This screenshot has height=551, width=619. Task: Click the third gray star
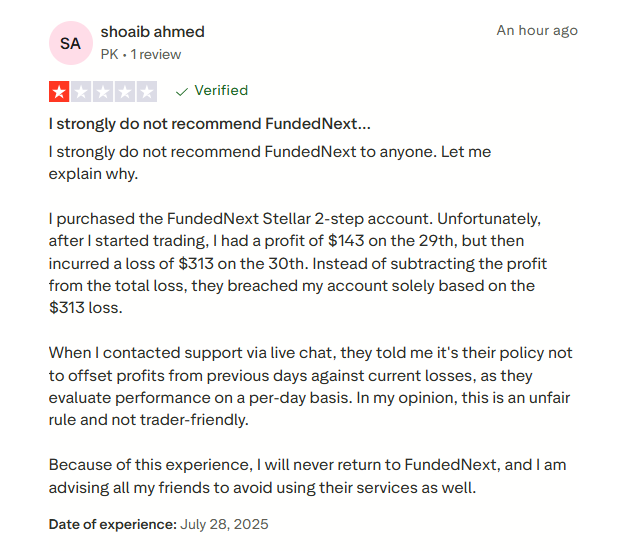coord(103,92)
